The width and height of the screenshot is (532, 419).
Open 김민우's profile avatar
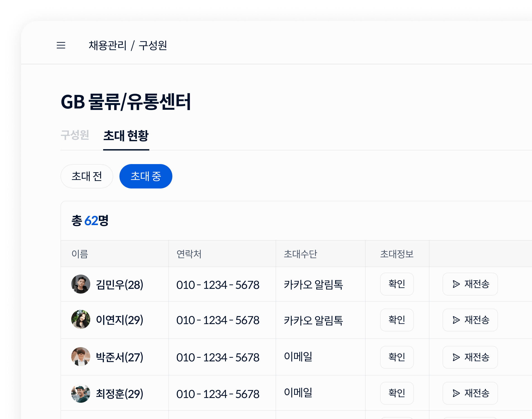pyautogui.click(x=81, y=284)
